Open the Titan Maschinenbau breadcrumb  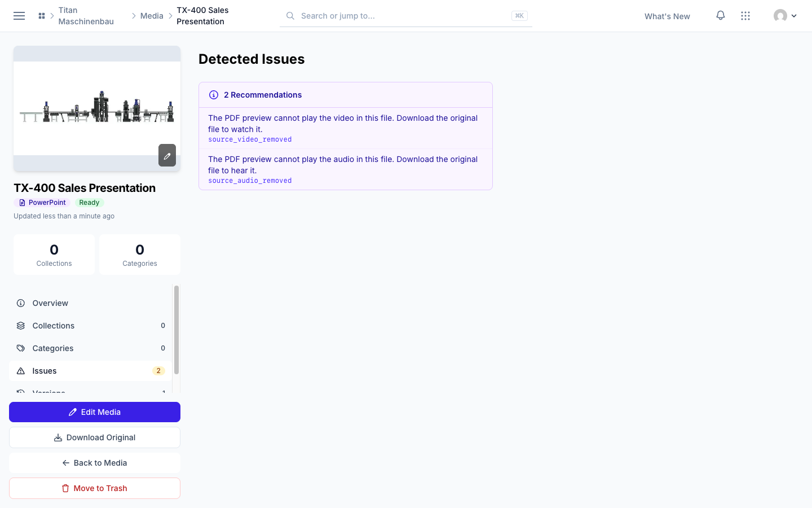point(86,16)
